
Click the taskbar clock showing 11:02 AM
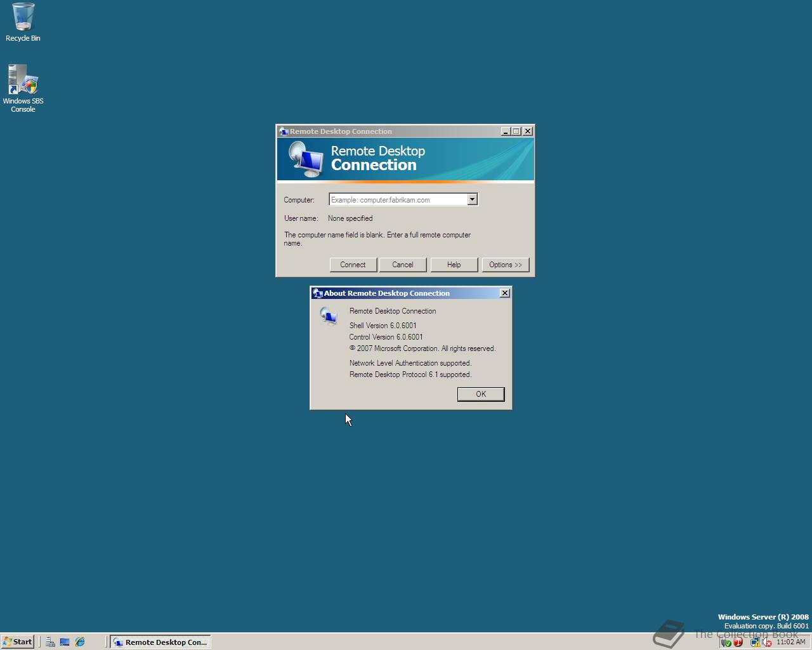click(790, 642)
